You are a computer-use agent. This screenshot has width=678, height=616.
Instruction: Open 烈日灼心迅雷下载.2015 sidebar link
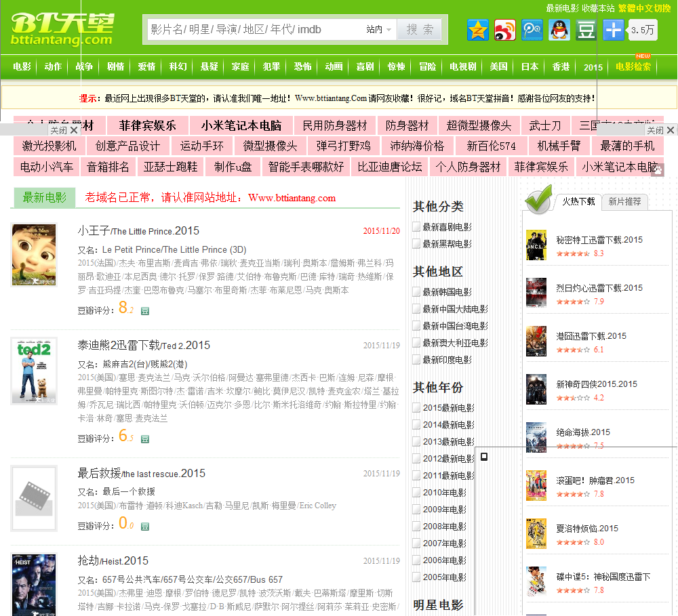point(599,288)
